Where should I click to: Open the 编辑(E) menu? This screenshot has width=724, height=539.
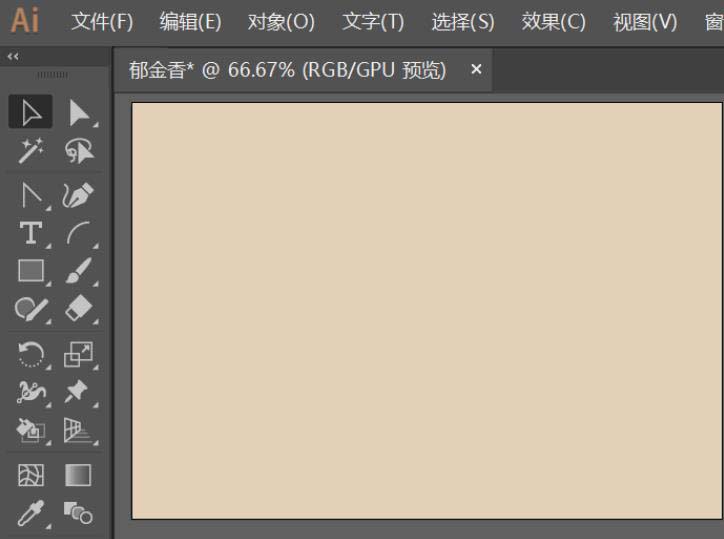190,22
